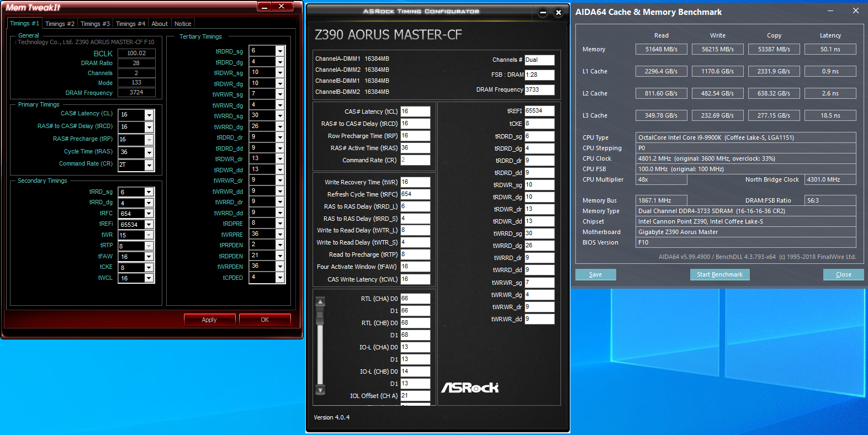This screenshot has height=435, width=868.
Task: Open the tCKE dropdown in Mem TweakIt
Action: click(149, 268)
